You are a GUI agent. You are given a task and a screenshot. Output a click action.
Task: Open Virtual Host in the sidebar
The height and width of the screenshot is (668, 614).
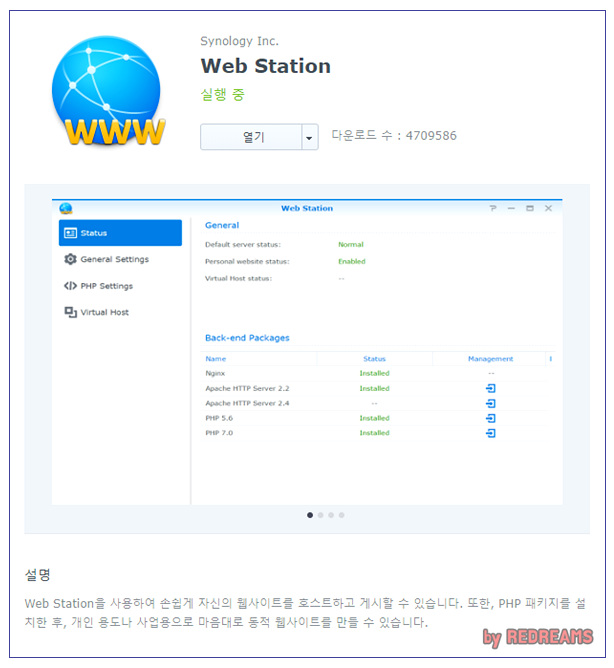tap(120, 312)
